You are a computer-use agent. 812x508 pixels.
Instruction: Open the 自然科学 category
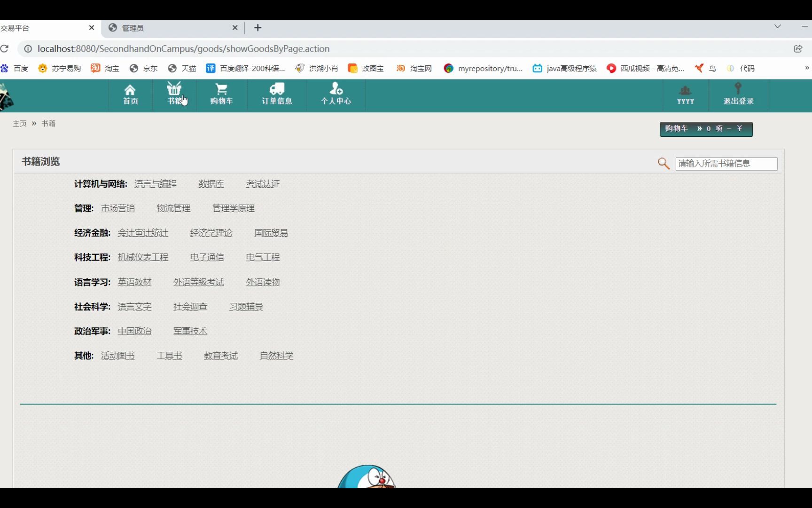pos(277,356)
